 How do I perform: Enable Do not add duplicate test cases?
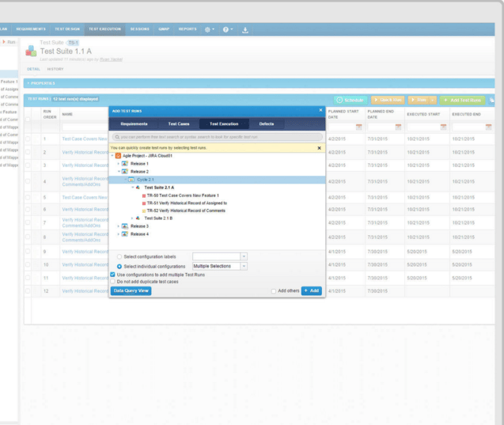pos(112,281)
